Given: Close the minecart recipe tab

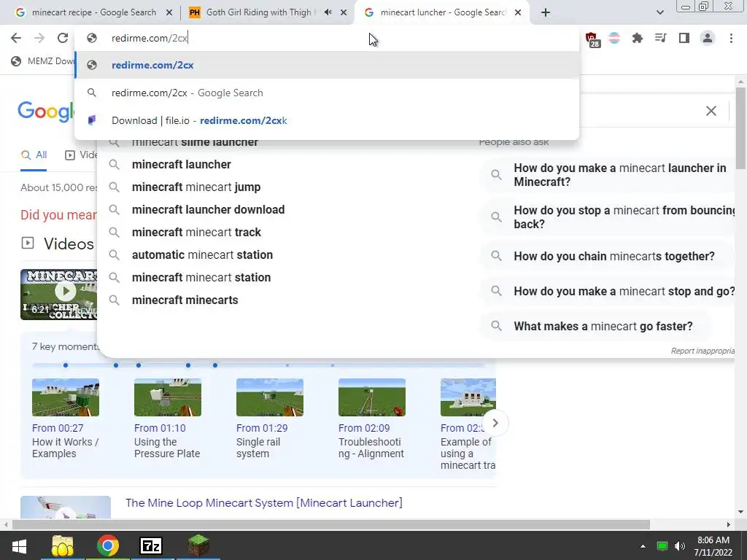Looking at the screenshot, I should click(x=169, y=13).
